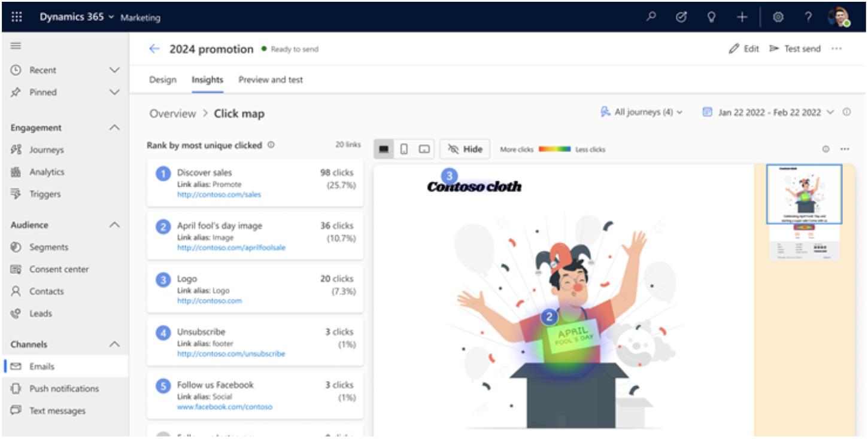Click the Edit pencil button
This screenshot has height=439, width=868.
coord(744,49)
